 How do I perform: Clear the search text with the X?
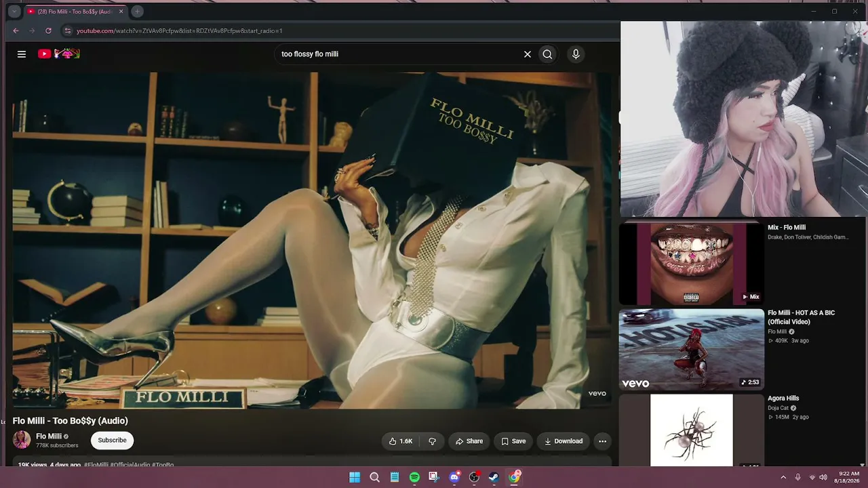(x=527, y=54)
